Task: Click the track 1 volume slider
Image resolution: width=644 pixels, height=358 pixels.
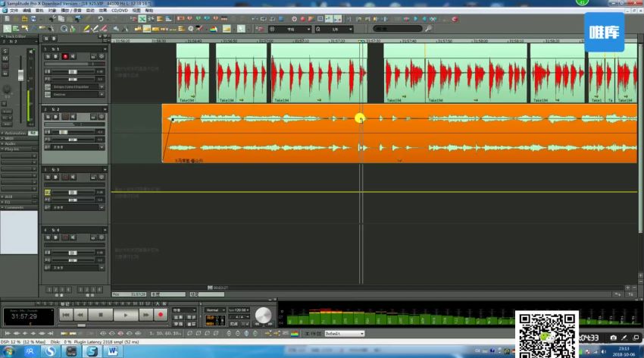Action: coord(72,72)
